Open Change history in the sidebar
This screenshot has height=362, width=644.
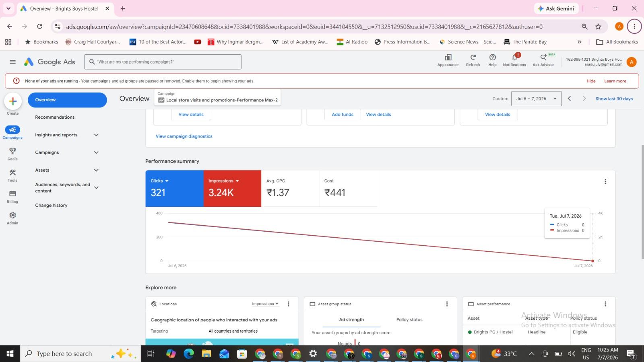[51, 206]
